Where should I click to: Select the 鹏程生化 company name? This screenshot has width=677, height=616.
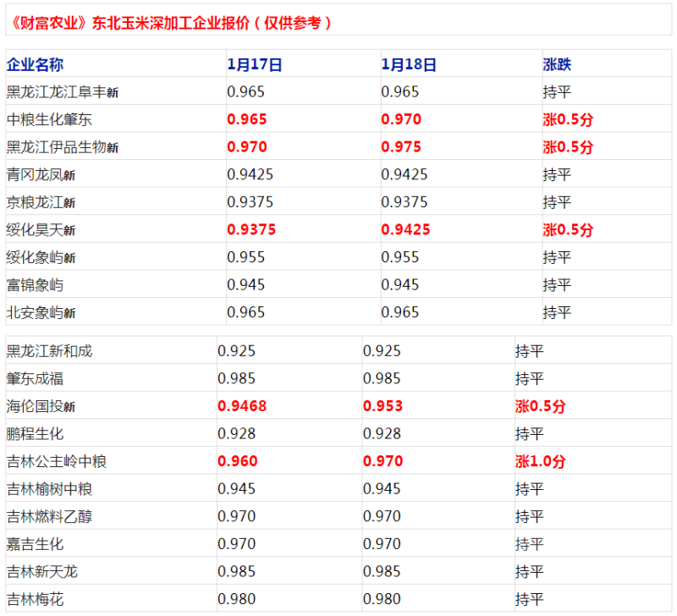35,434
